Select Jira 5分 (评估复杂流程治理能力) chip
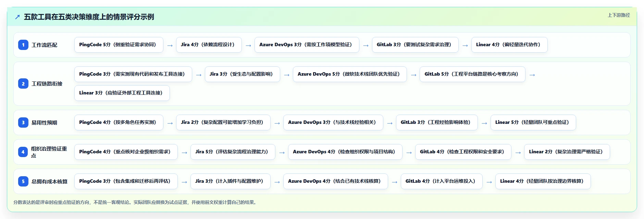The height and width of the screenshot is (219, 644). (233, 152)
